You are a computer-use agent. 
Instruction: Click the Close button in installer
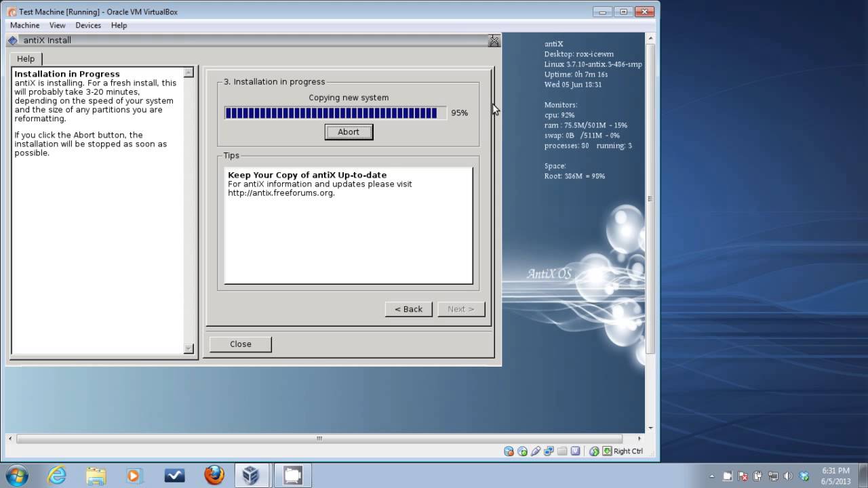click(x=241, y=344)
